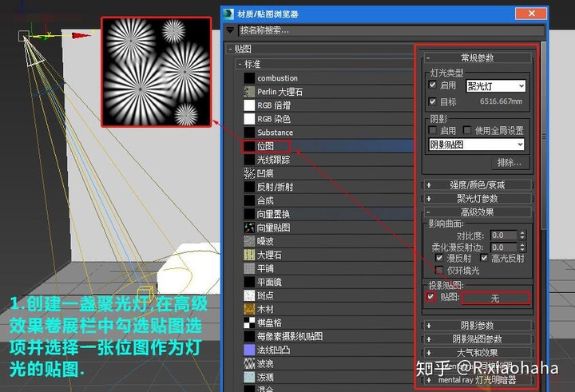575x392 pixels.
Task: Select the 合成 map icon
Action: [x=249, y=200]
